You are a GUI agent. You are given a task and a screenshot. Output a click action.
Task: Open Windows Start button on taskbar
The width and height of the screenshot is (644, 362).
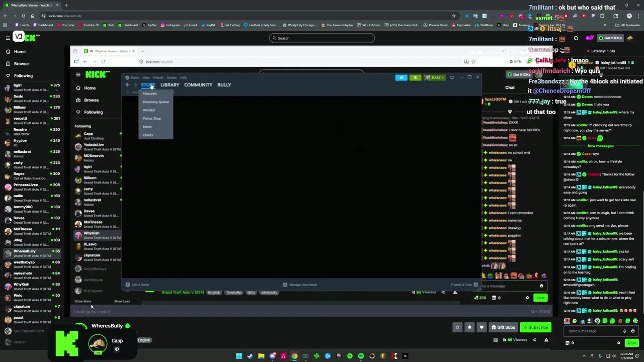pos(239,356)
